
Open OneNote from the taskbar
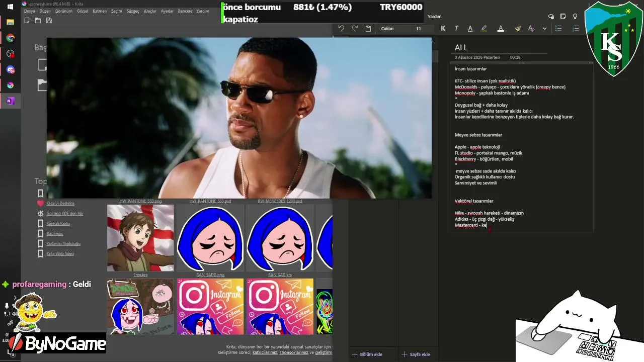click(10, 101)
